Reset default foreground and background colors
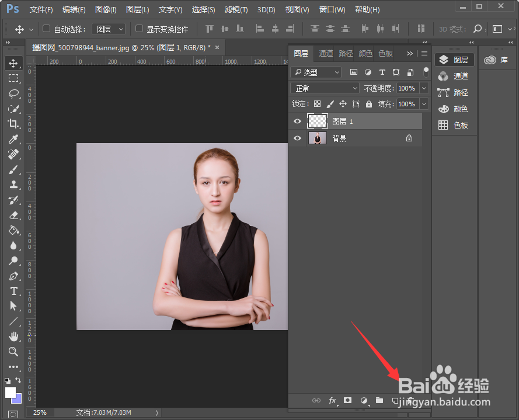519x420 pixels. click(8, 381)
